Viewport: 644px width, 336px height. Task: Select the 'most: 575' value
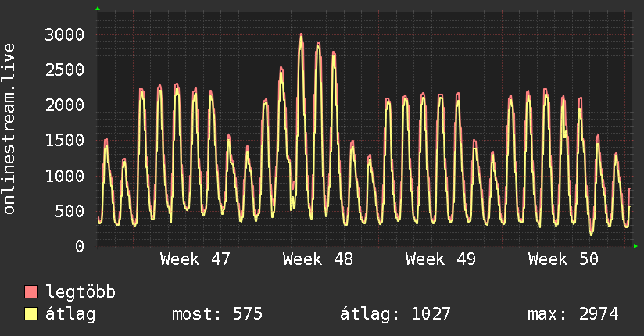tap(216, 314)
